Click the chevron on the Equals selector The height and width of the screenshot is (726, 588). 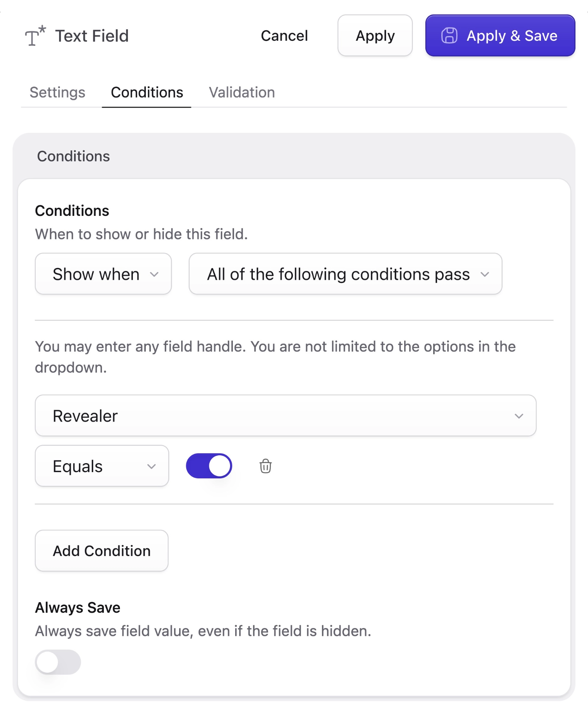[152, 466]
